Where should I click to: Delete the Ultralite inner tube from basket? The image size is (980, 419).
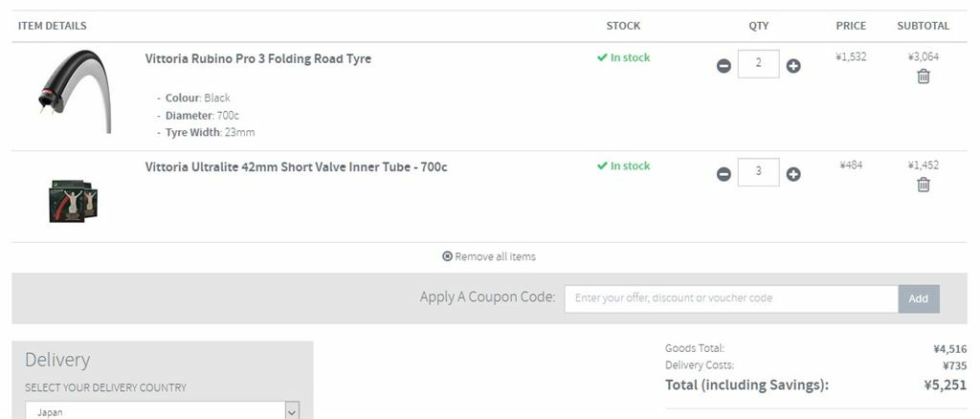coord(924,185)
